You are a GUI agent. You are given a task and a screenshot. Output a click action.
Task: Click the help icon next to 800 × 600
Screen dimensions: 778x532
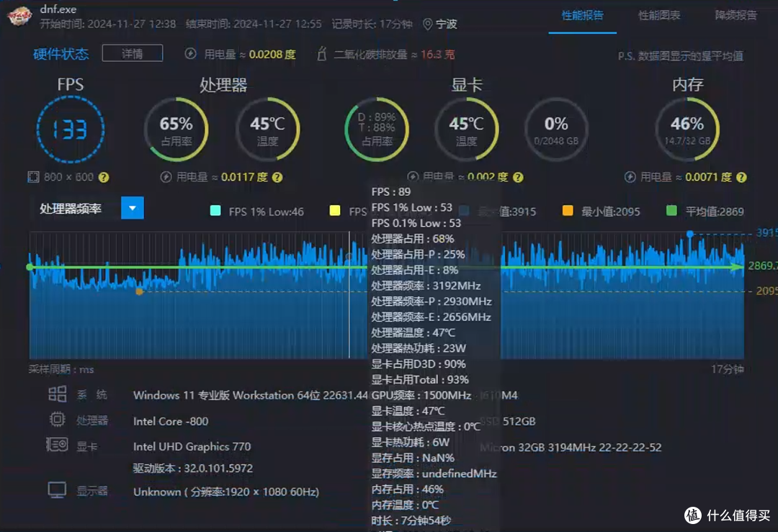[103, 177]
